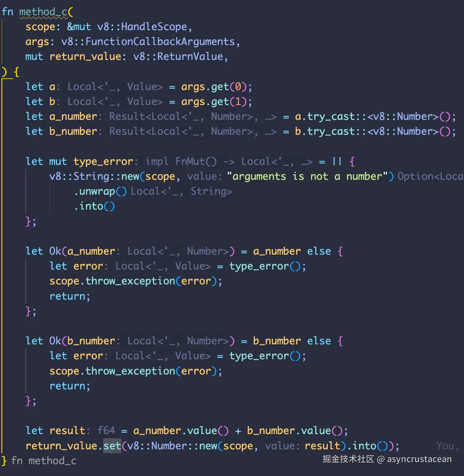464x476 pixels.
Task: Click v8::FunctionCallbackArguments type
Action: click(148, 42)
